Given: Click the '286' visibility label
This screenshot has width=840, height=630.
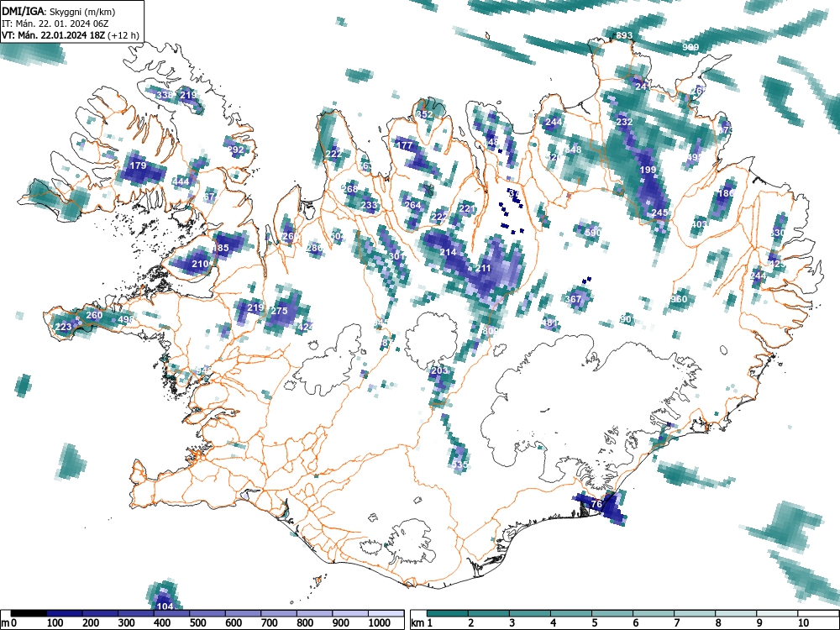Looking at the screenshot, I should tap(314, 248).
